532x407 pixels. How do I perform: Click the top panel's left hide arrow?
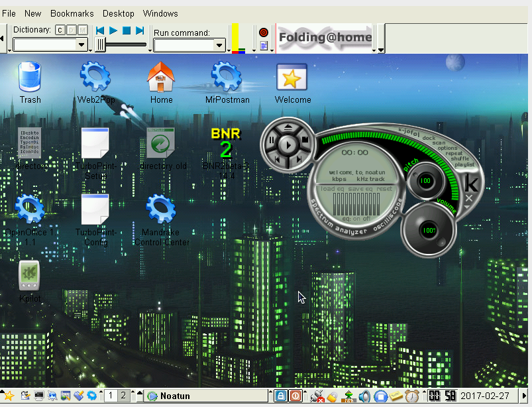[x=2, y=38]
